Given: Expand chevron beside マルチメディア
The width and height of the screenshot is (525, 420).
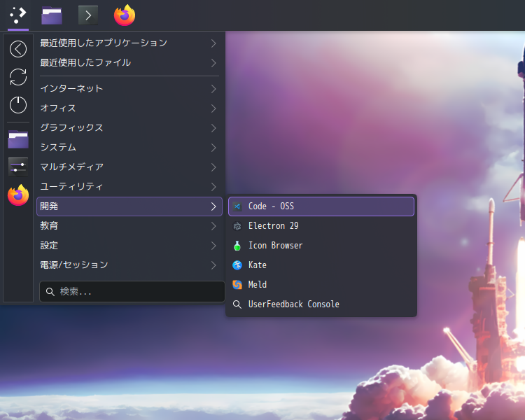Looking at the screenshot, I should pyautogui.click(x=213, y=167).
